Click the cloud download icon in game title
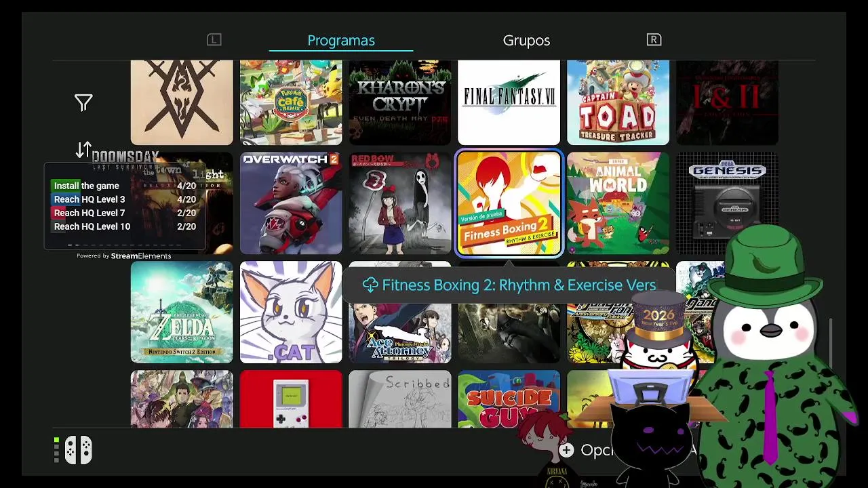 (370, 285)
